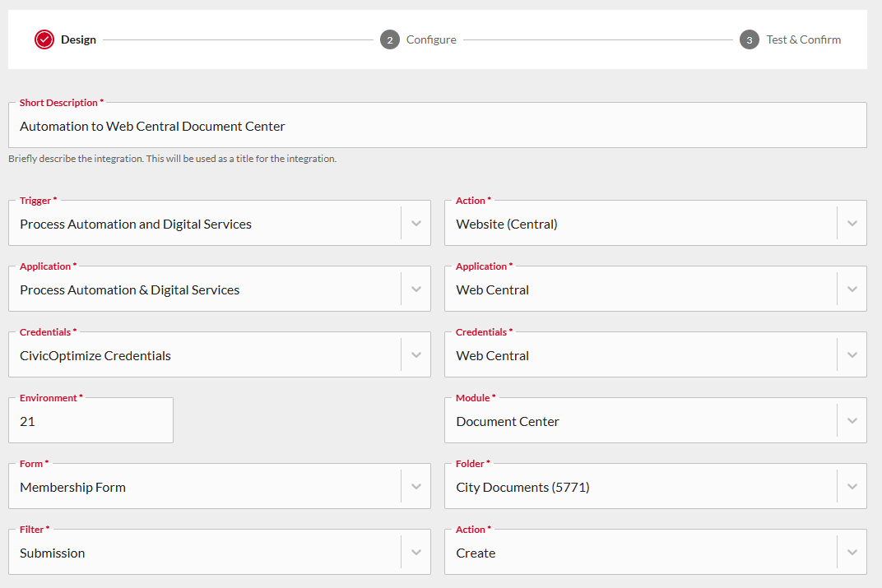Go to the Design step label

click(x=79, y=40)
